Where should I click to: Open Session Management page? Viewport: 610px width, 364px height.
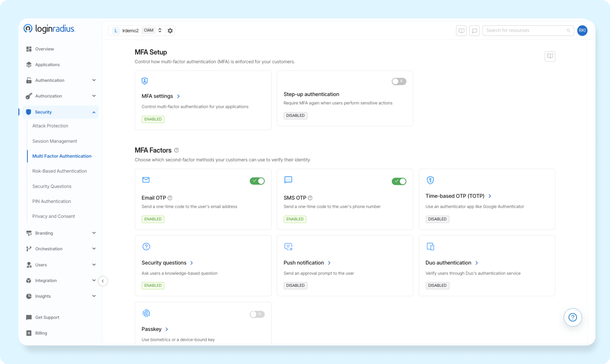[55, 141]
